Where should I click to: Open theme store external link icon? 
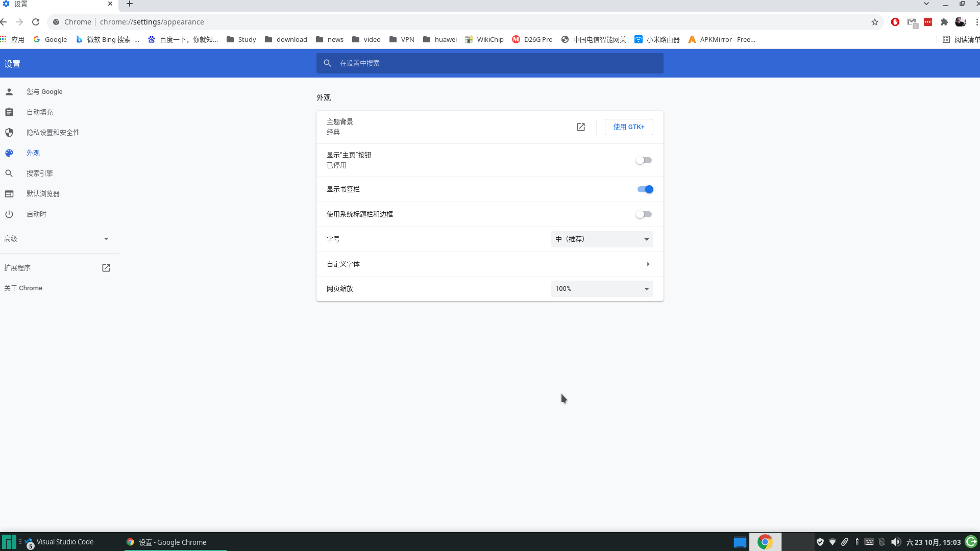click(x=581, y=127)
